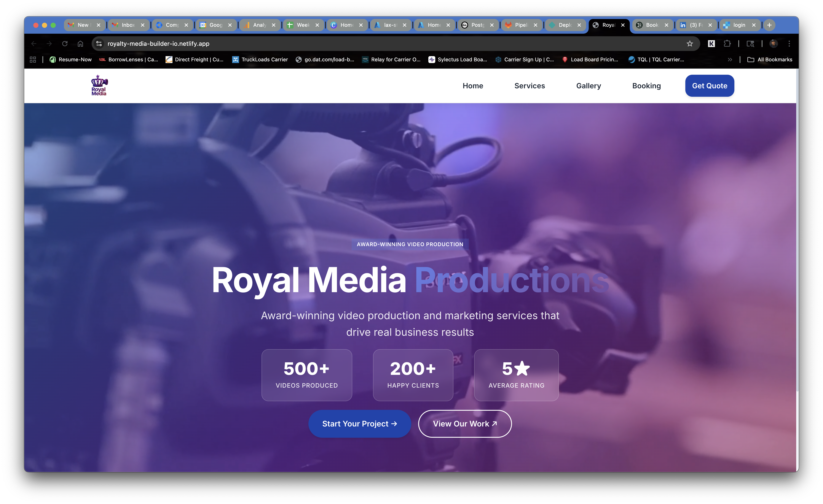823x504 pixels.
Task: Open the site information icon in address bar
Action: tap(99, 44)
